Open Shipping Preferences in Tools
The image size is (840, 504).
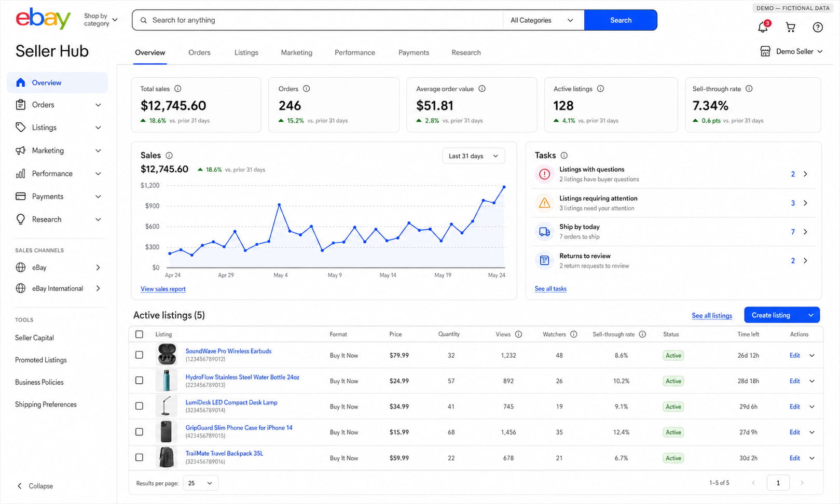pos(46,404)
